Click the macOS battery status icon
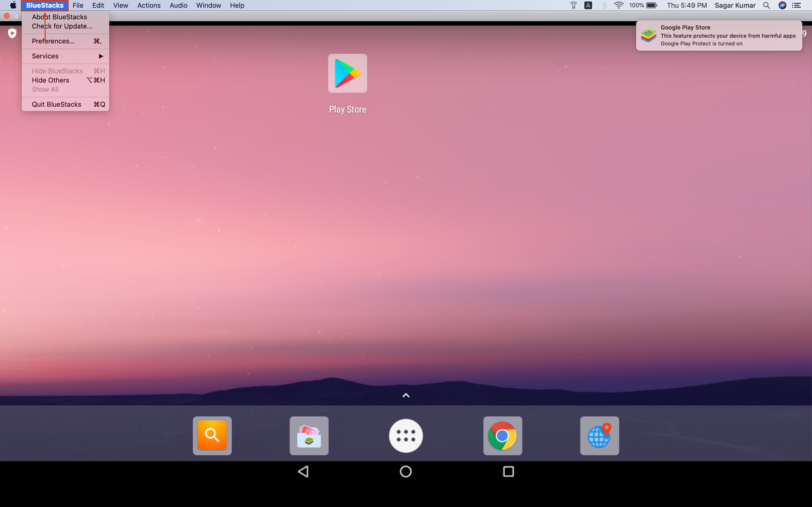The width and height of the screenshot is (812, 507). pos(653,6)
